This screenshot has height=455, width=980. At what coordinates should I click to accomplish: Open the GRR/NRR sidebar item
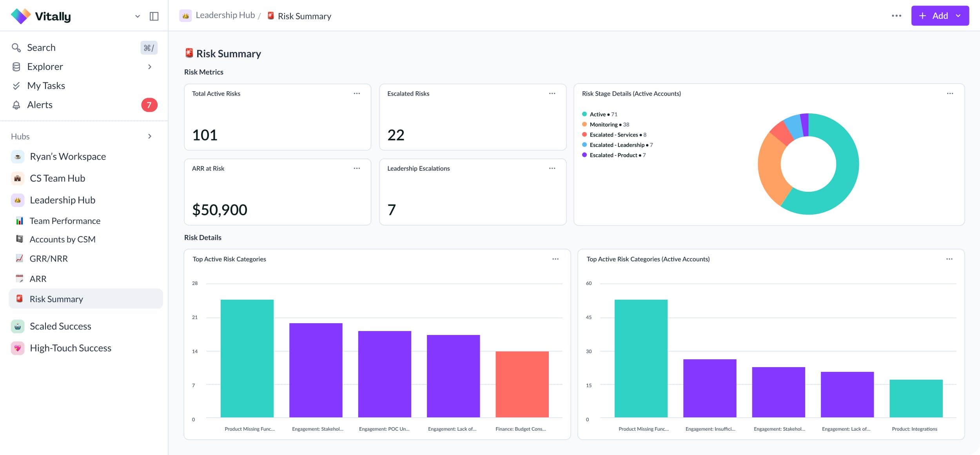point(49,258)
